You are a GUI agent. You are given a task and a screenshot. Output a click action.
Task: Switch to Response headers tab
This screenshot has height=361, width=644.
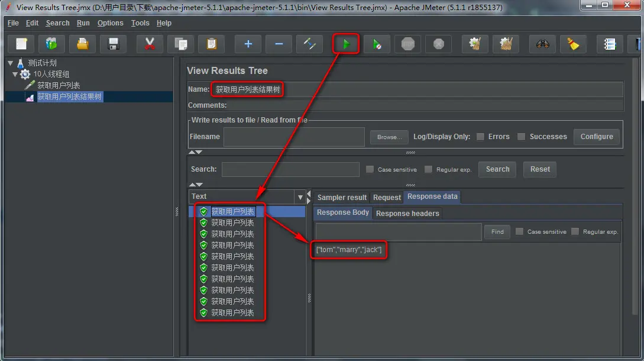point(407,214)
